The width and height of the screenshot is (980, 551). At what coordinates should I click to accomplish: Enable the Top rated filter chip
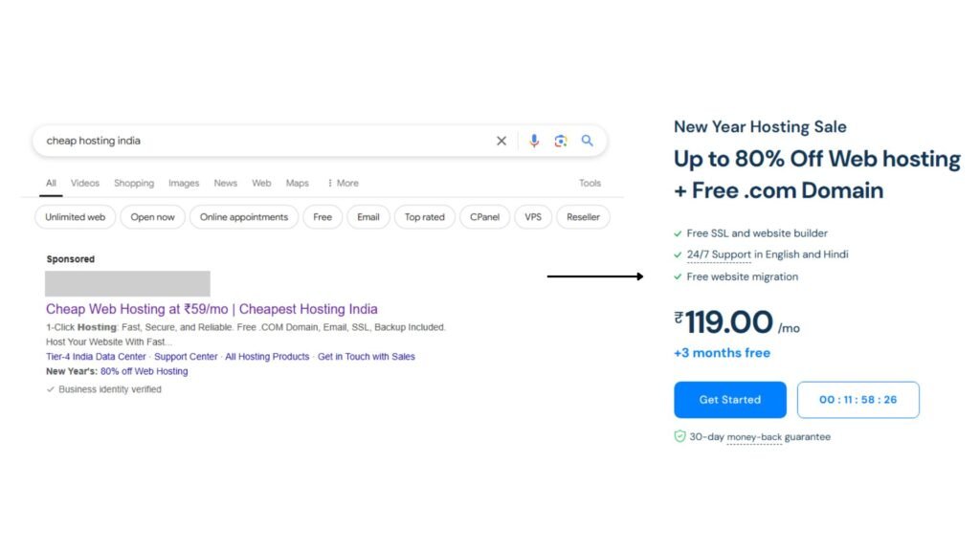click(424, 217)
